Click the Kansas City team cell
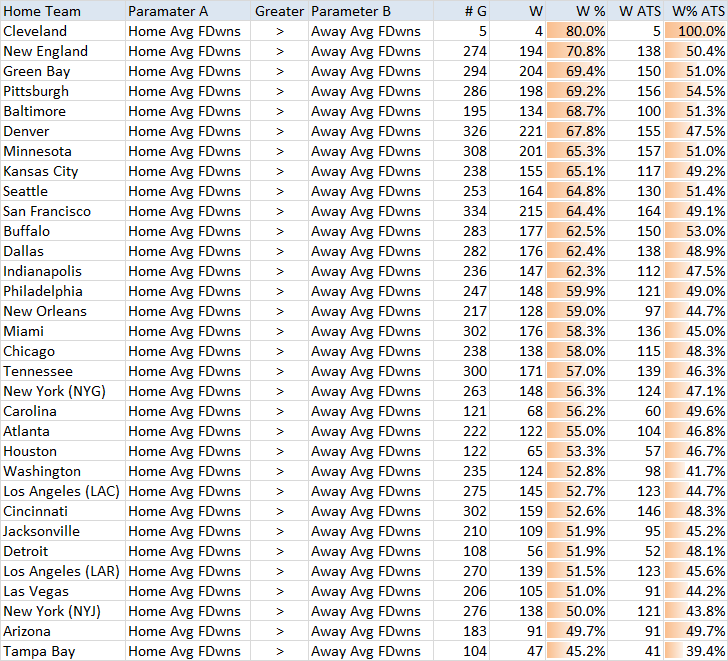 pyautogui.click(x=63, y=171)
